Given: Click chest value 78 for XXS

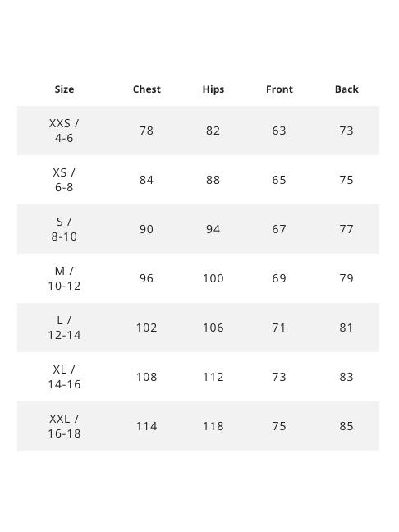Looking at the screenshot, I should tap(147, 131).
